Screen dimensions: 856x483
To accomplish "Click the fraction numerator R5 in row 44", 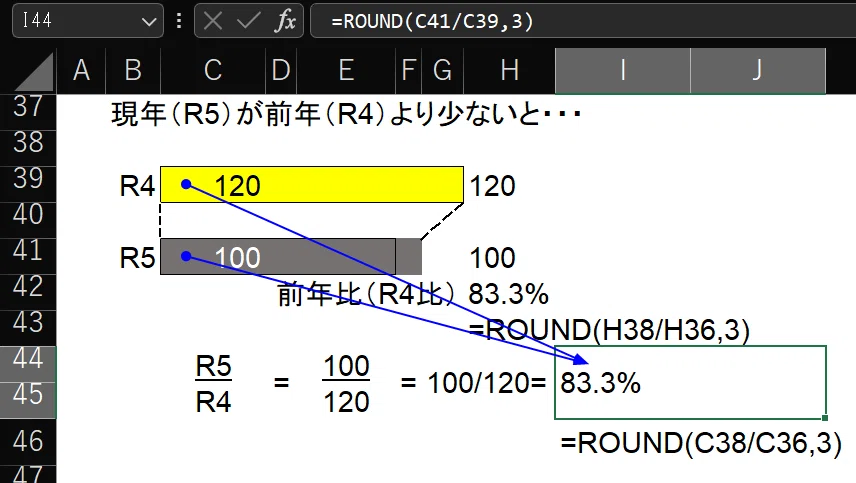I will pos(213,366).
